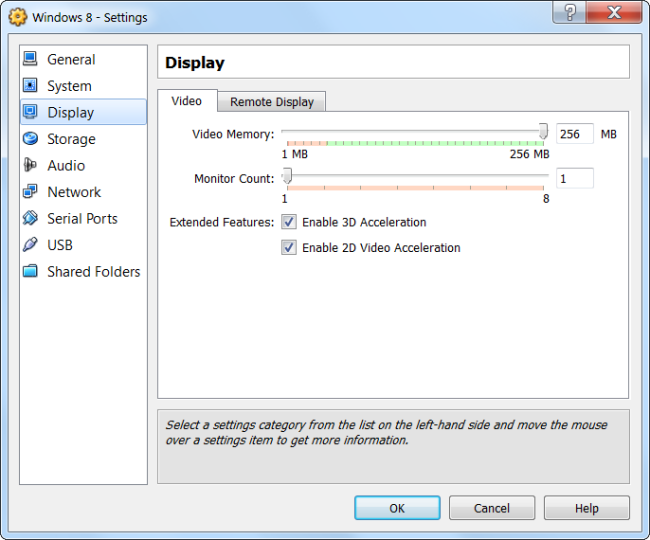The height and width of the screenshot is (540, 650).
Task: Click the 256 MB maximum label
Action: coord(529,154)
